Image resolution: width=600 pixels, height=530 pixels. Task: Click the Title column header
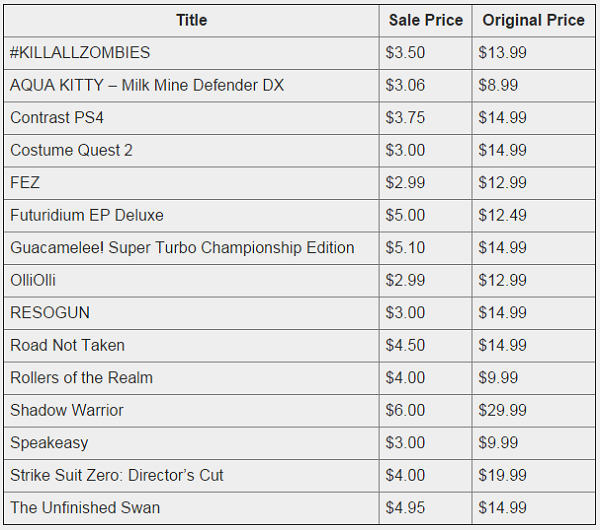tap(191, 20)
